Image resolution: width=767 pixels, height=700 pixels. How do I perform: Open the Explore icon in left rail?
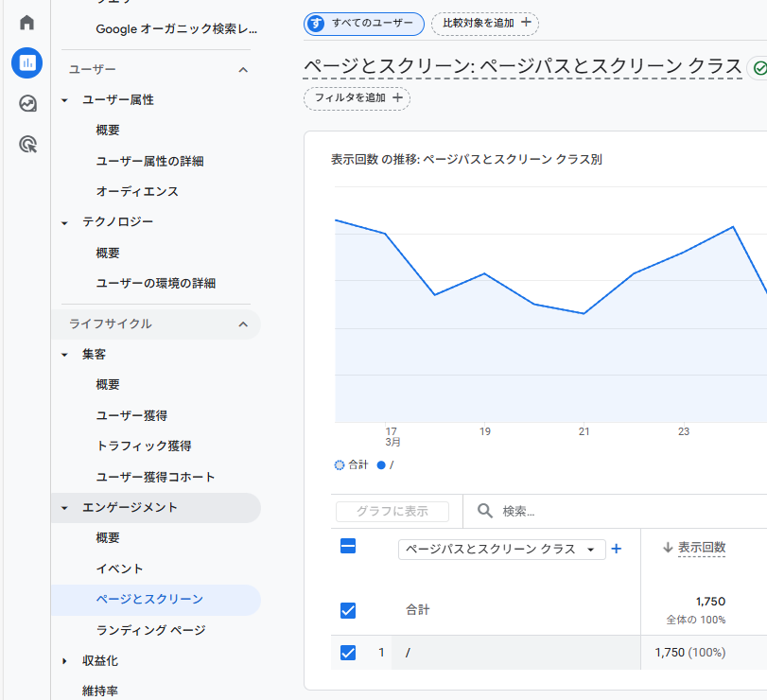pyautogui.click(x=27, y=104)
